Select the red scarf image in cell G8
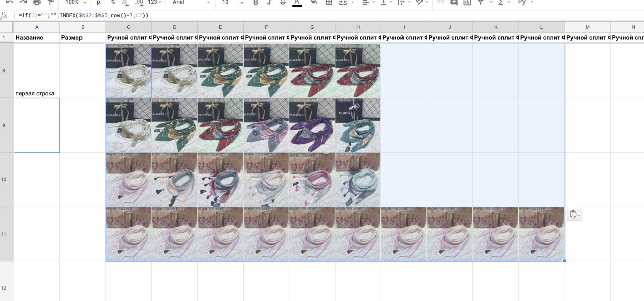The height and width of the screenshot is (301, 644). pos(311,71)
